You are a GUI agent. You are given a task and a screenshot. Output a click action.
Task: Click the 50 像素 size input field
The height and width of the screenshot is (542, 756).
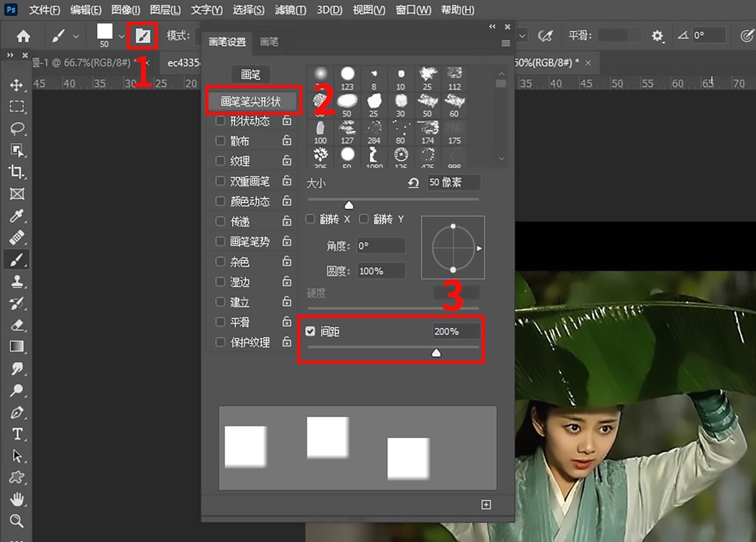(x=453, y=182)
